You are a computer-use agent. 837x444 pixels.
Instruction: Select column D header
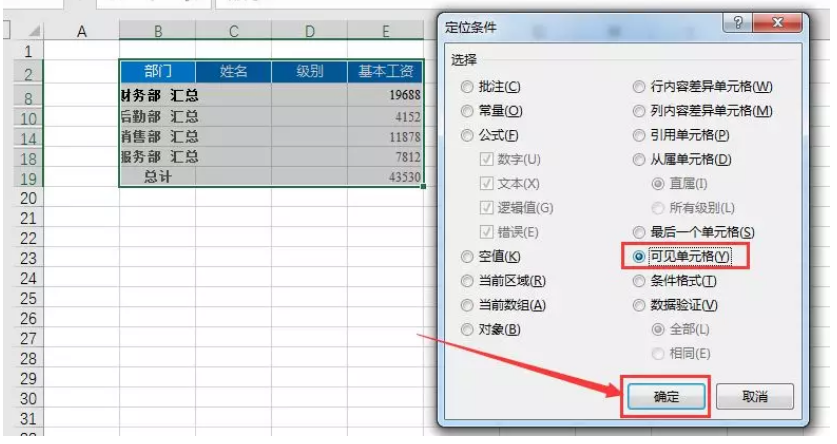tap(310, 31)
